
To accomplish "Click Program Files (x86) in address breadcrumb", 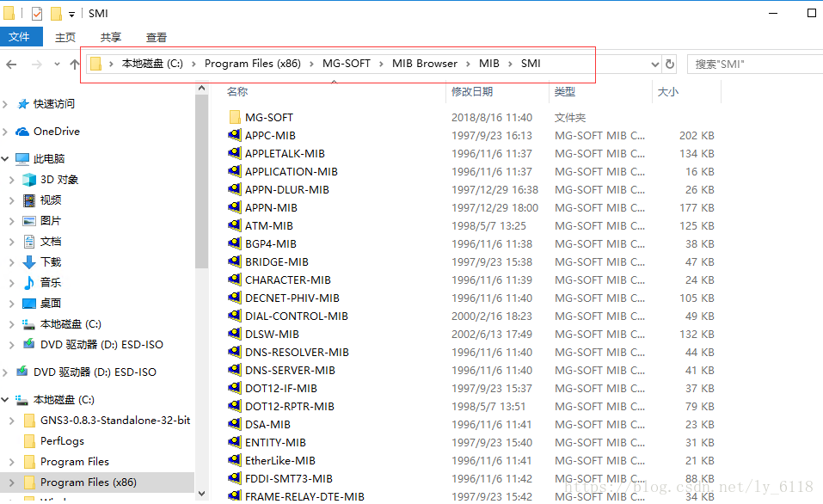I will pyautogui.click(x=253, y=64).
